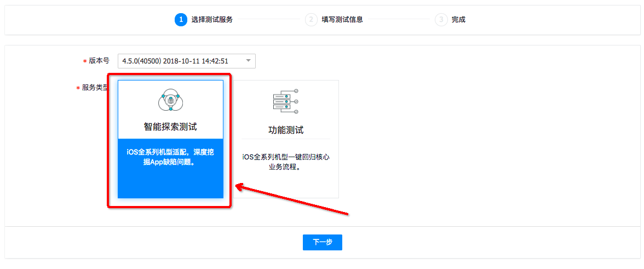Go to the 完成 step label
The image size is (644, 269).
point(459,19)
